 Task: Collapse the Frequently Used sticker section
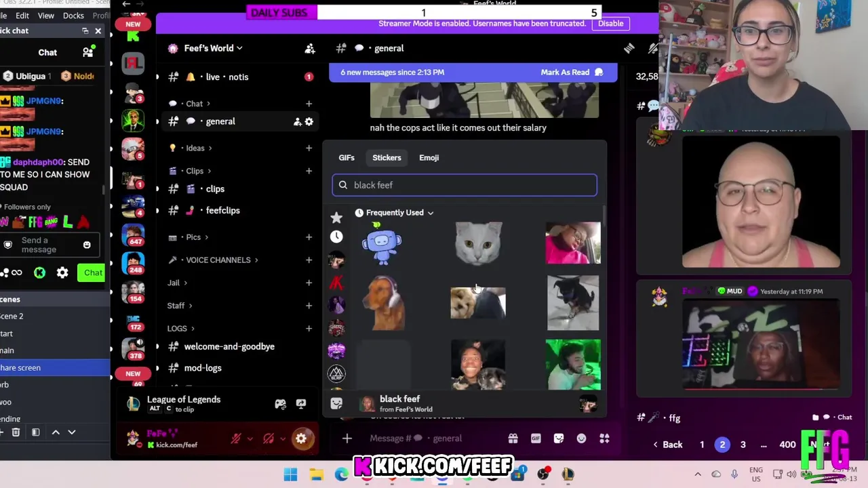395,213
